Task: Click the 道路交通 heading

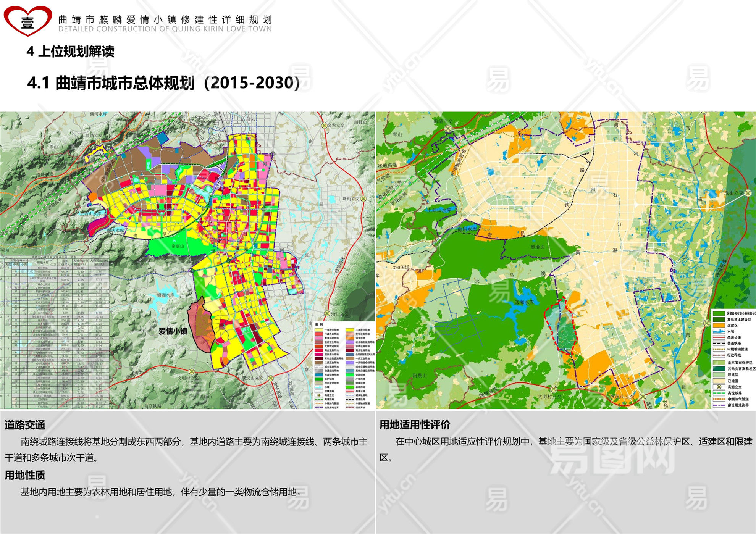Action: (x=25, y=425)
